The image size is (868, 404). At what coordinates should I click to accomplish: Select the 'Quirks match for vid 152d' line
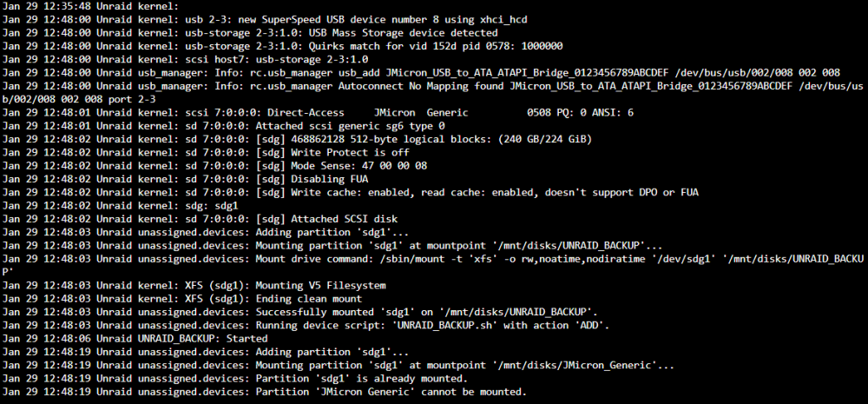coord(282,46)
